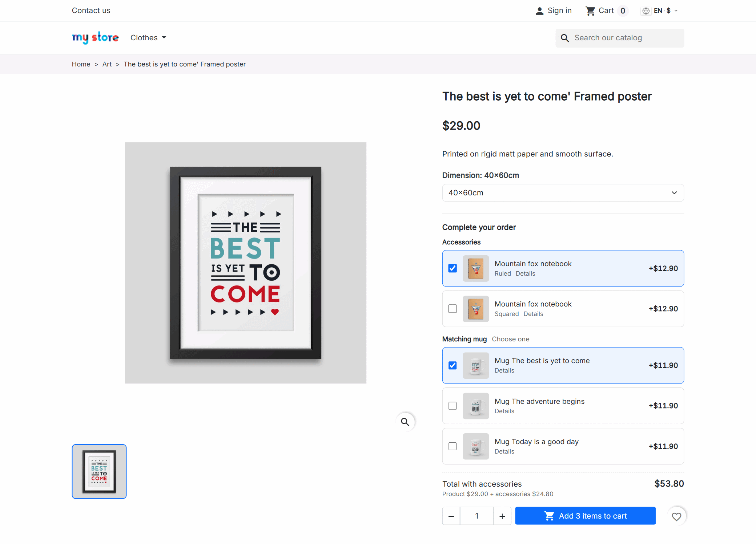
Task: Click the main framed poster image
Action: tap(246, 263)
